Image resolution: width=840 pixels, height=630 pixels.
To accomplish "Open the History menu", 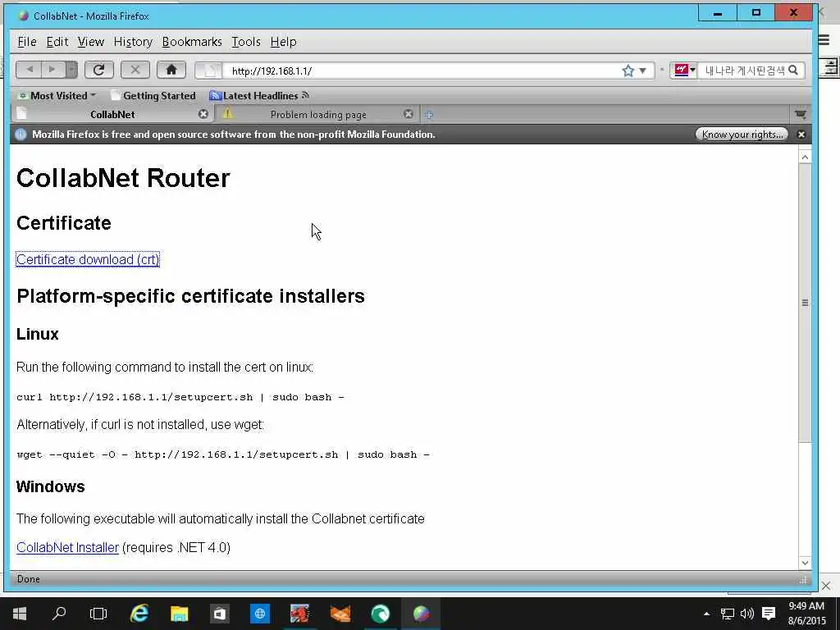I will click(133, 42).
